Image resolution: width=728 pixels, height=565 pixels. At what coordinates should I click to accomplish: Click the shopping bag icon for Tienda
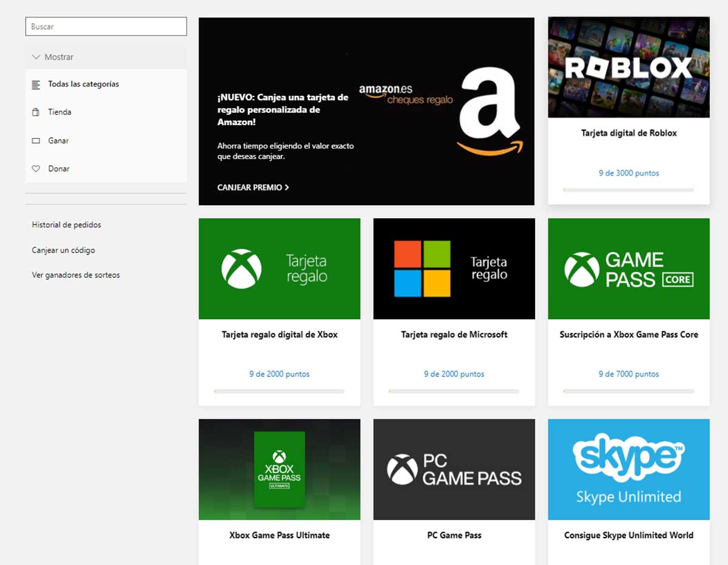point(36,112)
